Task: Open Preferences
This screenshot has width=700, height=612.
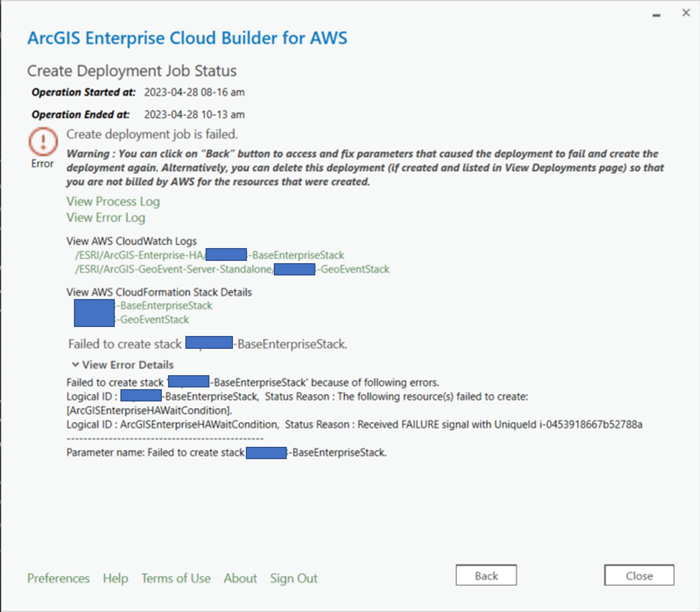Action: coord(58,578)
